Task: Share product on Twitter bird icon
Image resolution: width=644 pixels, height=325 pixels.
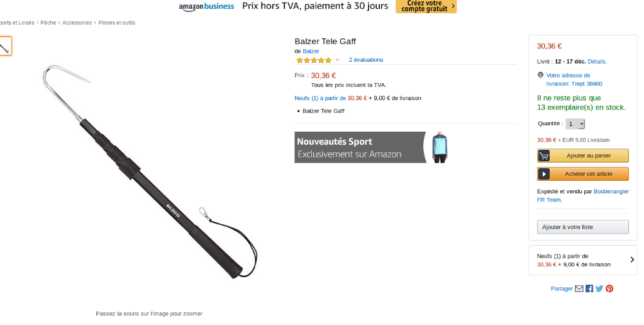Action: [x=599, y=288]
